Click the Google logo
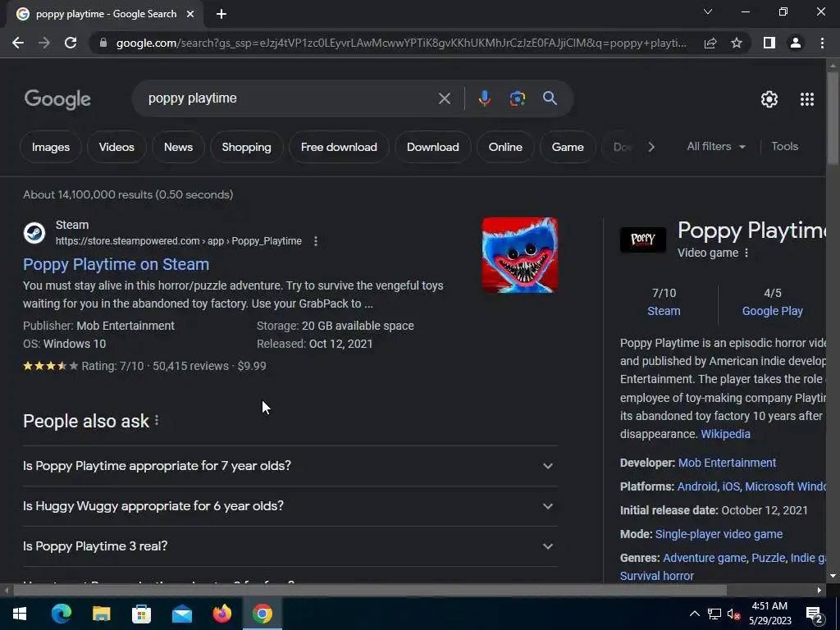 (58, 99)
